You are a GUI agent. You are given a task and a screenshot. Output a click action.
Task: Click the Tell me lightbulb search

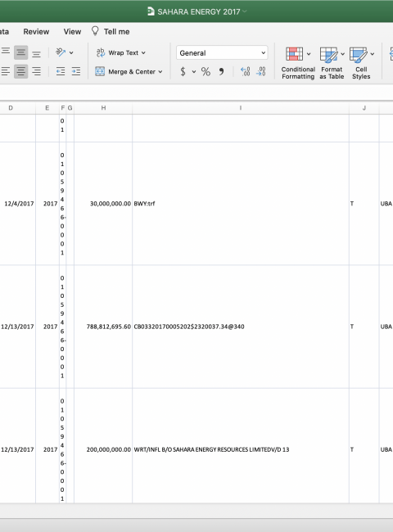[111, 32]
